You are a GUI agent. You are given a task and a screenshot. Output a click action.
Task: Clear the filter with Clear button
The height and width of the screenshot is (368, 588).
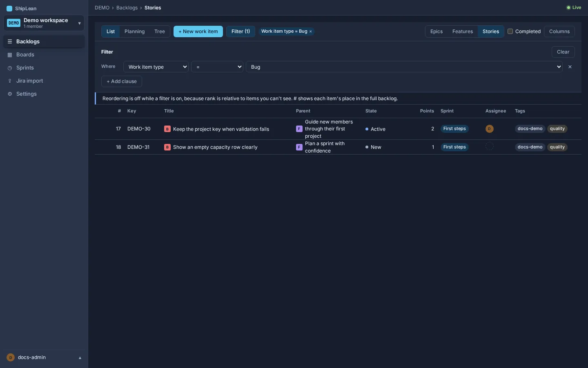tap(563, 52)
